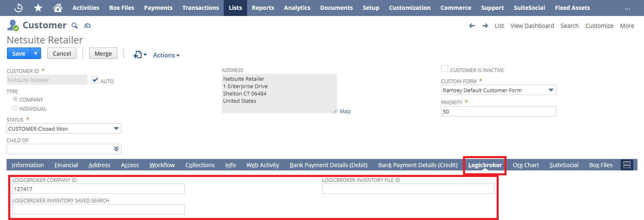Click the new document icon near Actions

pos(138,55)
